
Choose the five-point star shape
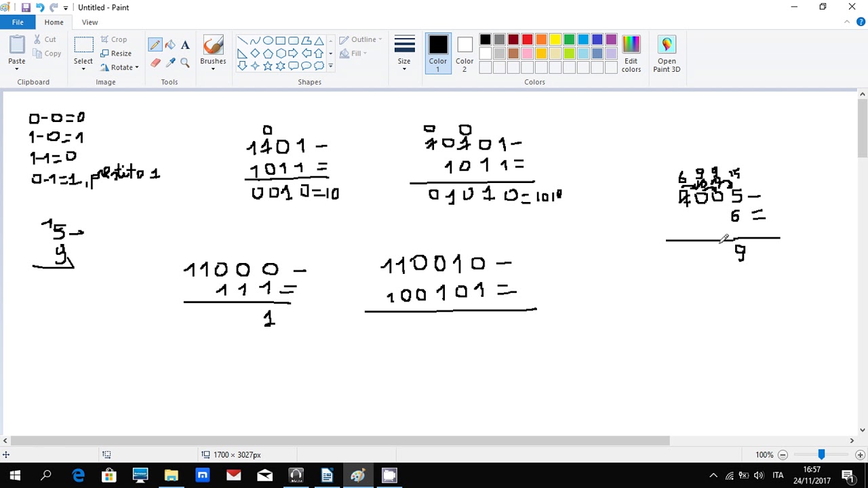268,66
